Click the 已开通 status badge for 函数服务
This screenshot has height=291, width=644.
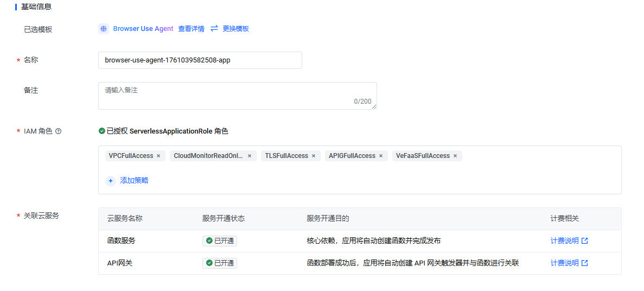pos(220,241)
